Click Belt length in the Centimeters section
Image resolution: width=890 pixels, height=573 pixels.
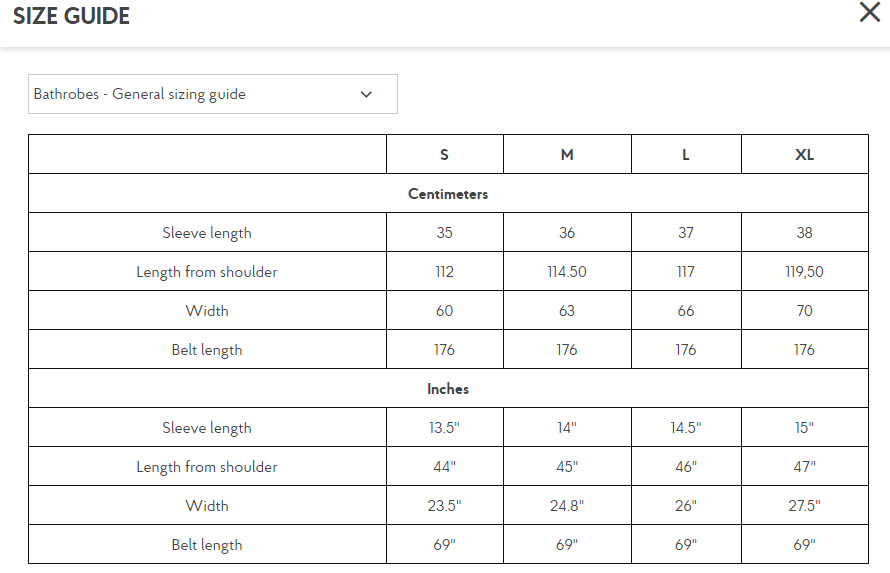coord(207,350)
